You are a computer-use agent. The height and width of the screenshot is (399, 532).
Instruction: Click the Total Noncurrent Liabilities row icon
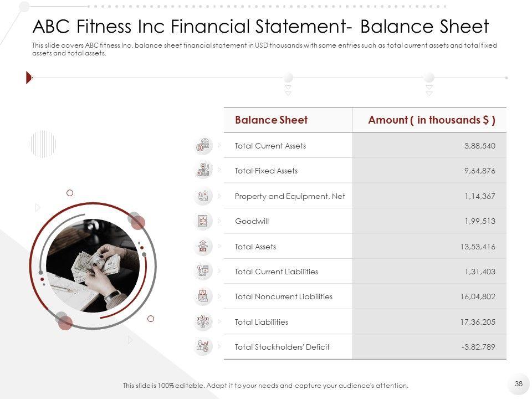tap(203, 296)
